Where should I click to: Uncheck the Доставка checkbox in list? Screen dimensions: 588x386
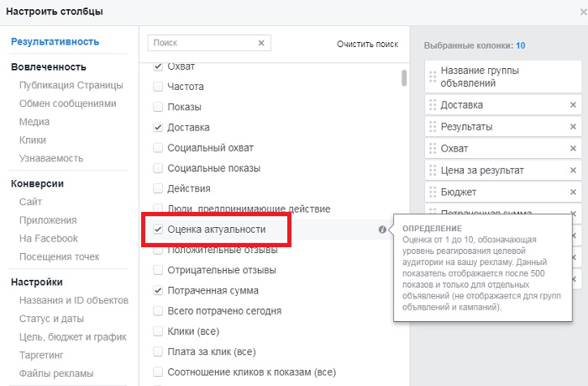[158, 127]
